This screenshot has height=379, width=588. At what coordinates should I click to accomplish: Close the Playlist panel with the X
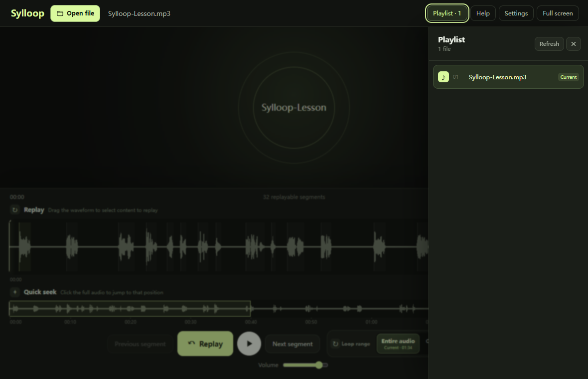574,44
